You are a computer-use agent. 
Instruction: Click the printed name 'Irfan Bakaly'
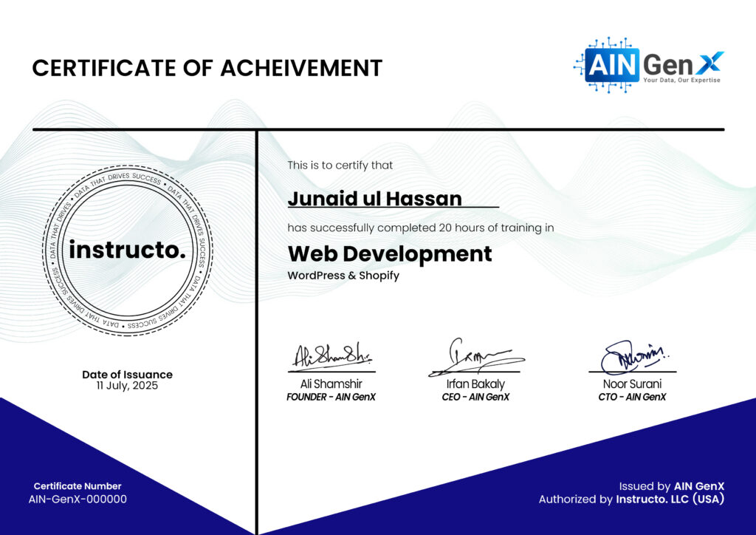475,384
